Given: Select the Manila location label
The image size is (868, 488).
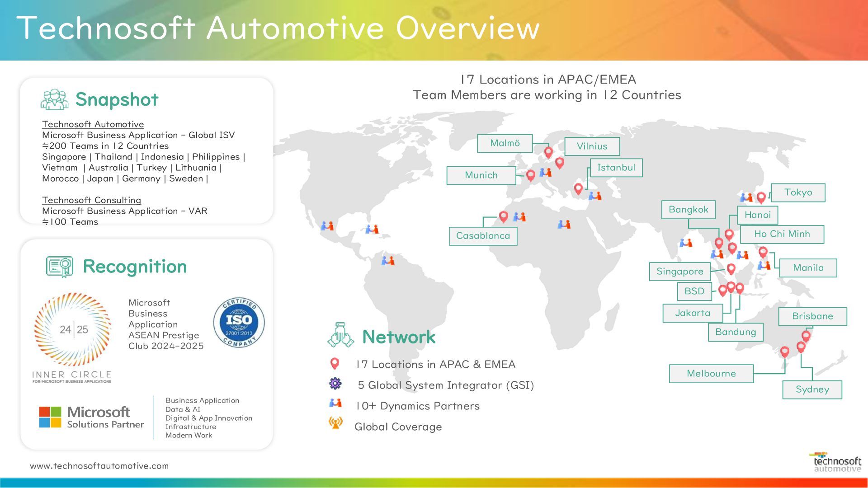Looking at the screenshot, I should point(808,268).
